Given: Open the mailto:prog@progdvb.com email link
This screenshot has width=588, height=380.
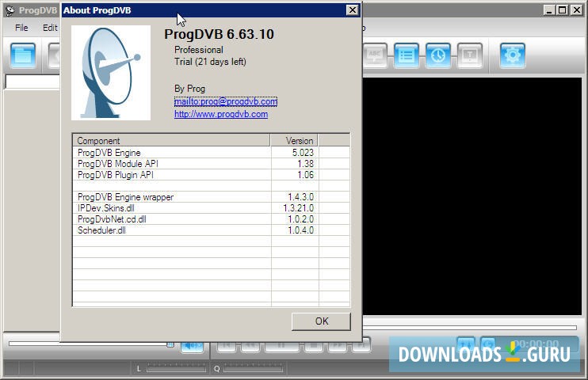Looking at the screenshot, I should (226, 101).
